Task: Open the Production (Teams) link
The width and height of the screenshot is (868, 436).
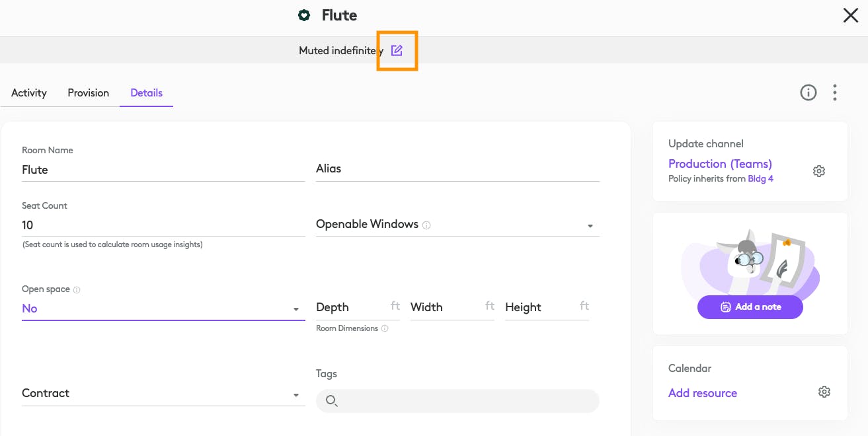Action: pos(720,164)
